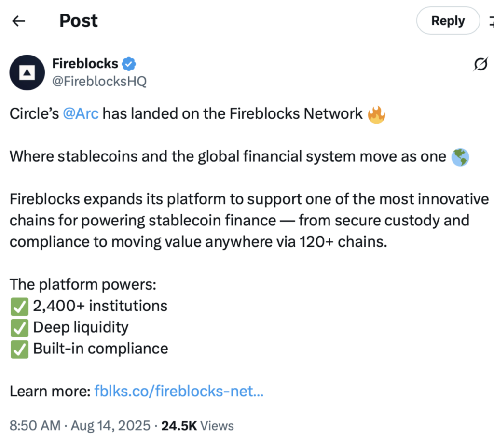
Task: Open the @Arc mention link
Action: [x=81, y=114]
